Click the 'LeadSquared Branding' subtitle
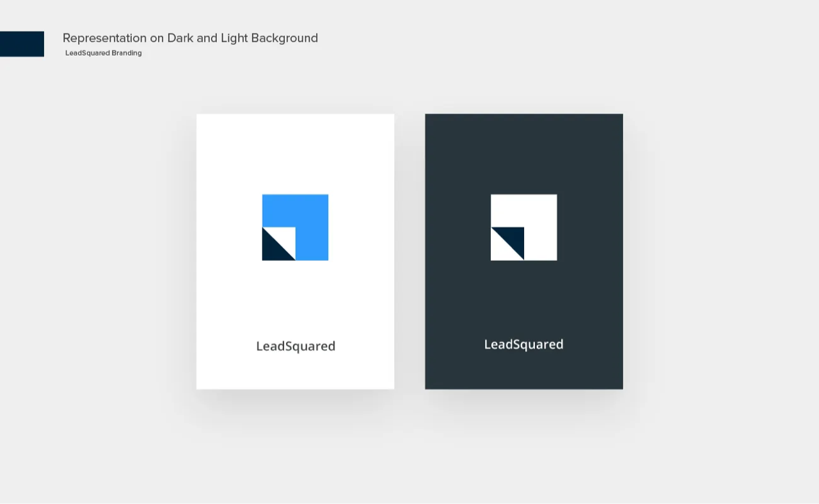The image size is (819, 504). [104, 53]
